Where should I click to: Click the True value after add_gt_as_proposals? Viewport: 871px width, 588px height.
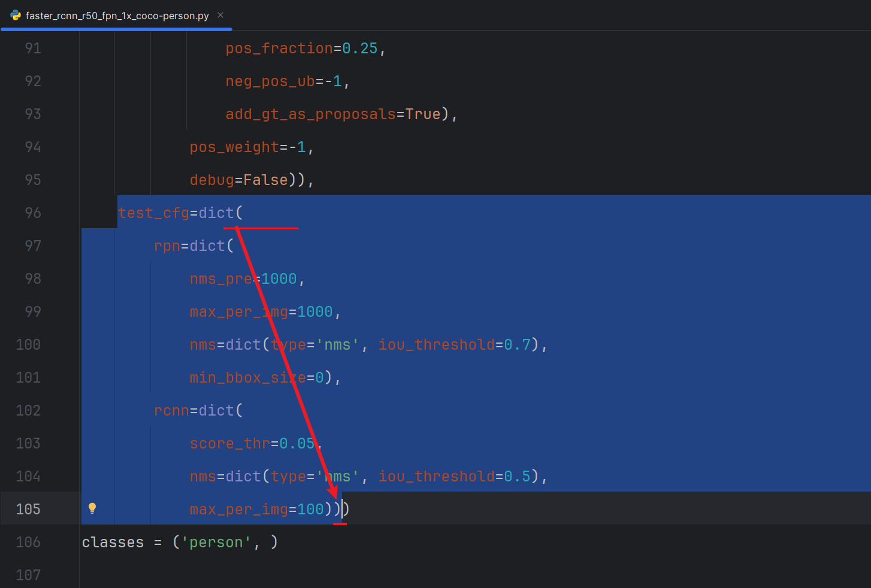(x=423, y=114)
